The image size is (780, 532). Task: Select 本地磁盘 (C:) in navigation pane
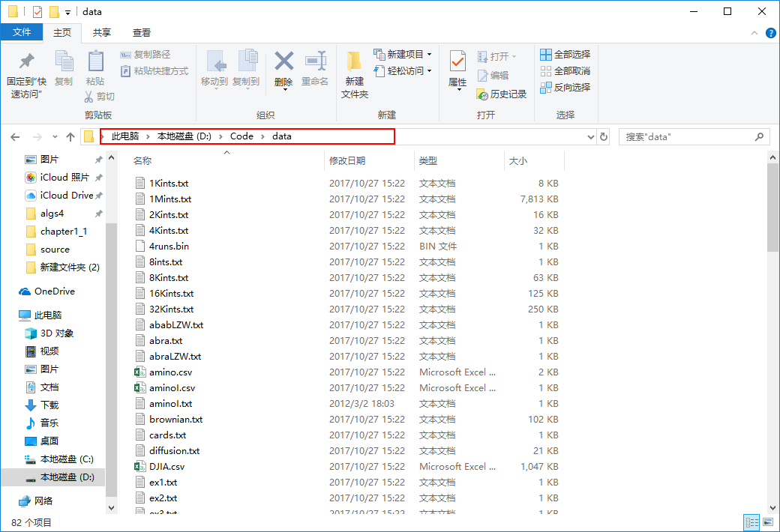pyautogui.click(x=66, y=459)
